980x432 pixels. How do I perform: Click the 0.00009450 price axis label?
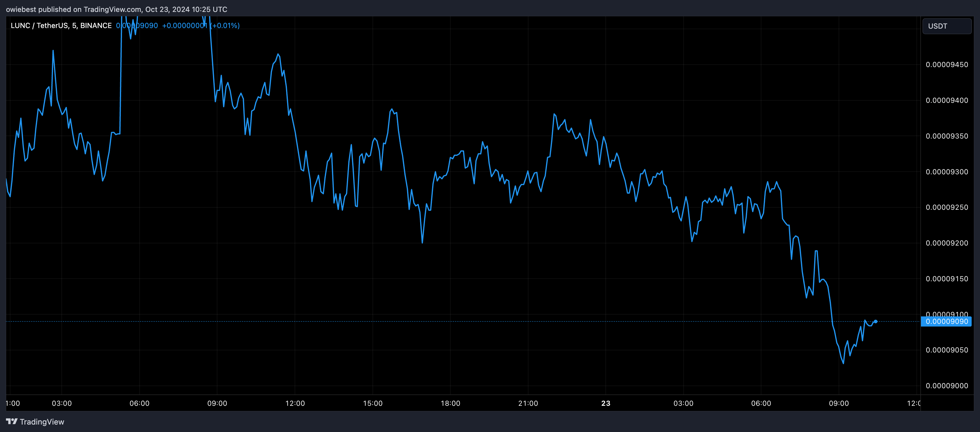click(947, 65)
